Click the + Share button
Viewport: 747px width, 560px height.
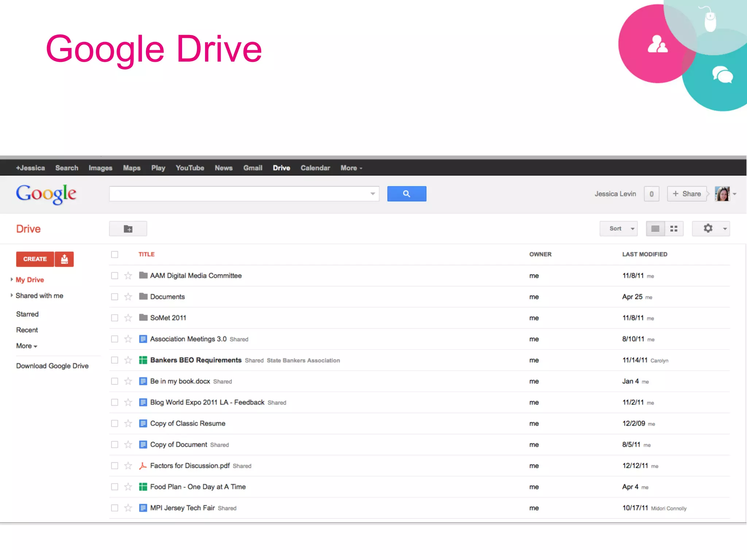tap(686, 194)
